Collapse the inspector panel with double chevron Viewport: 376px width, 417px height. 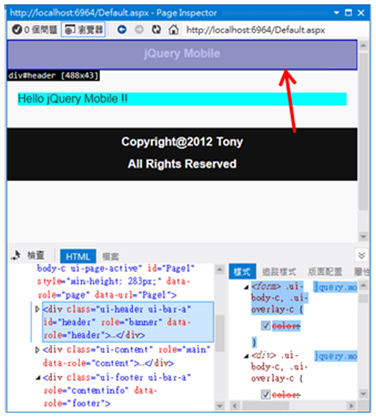(361, 256)
